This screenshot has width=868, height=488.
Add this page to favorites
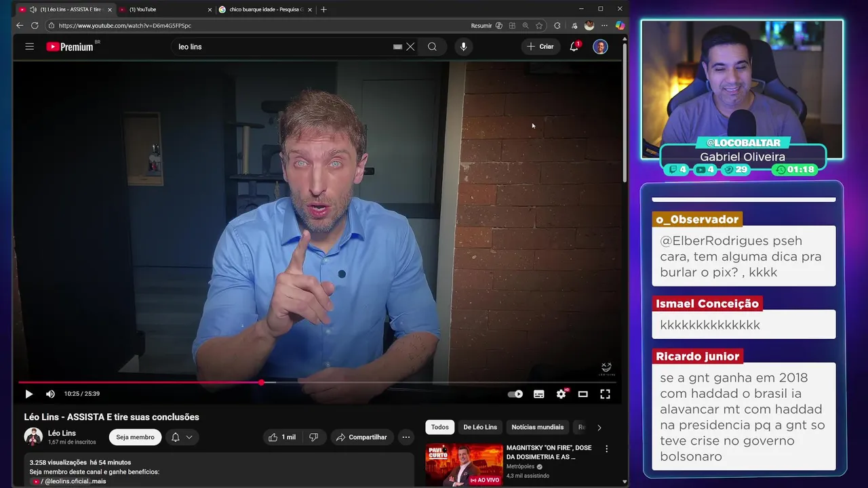pyautogui.click(x=539, y=26)
